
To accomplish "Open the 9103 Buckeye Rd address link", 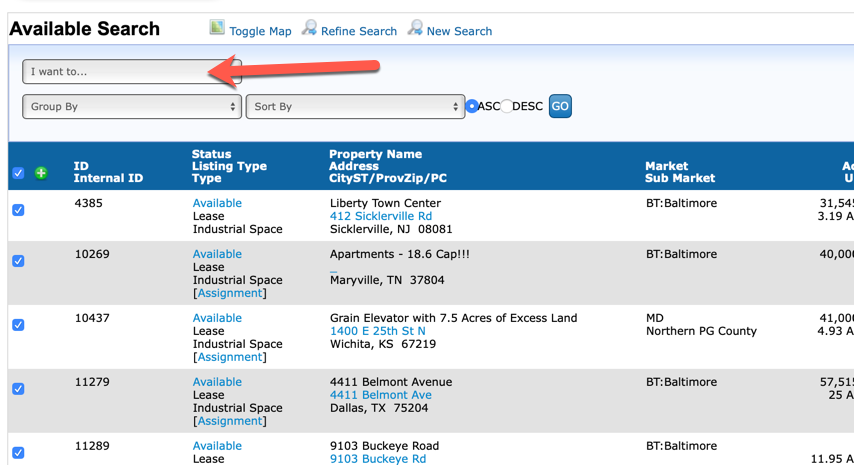I will point(377,459).
